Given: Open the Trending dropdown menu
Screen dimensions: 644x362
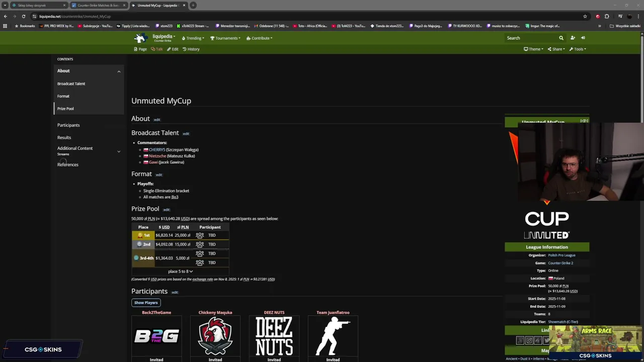Looking at the screenshot, I should (193, 38).
